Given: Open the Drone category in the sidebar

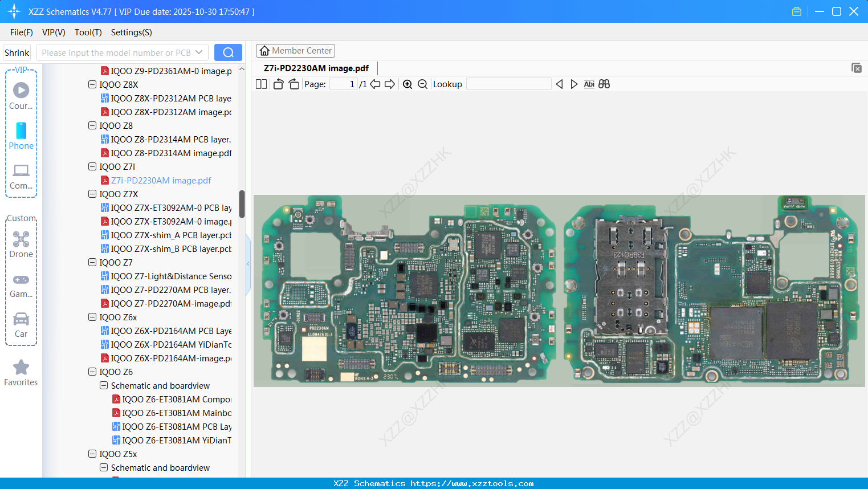Looking at the screenshot, I should (x=21, y=244).
